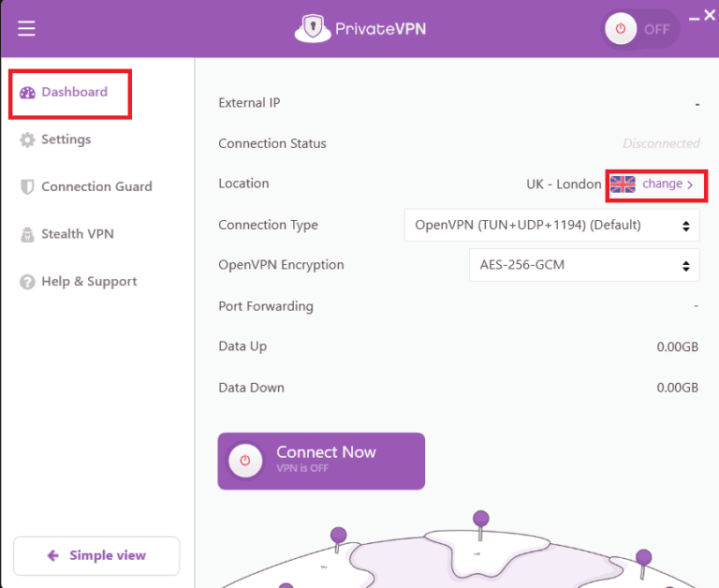Click the PrivateVPN shield logo

click(314, 29)
